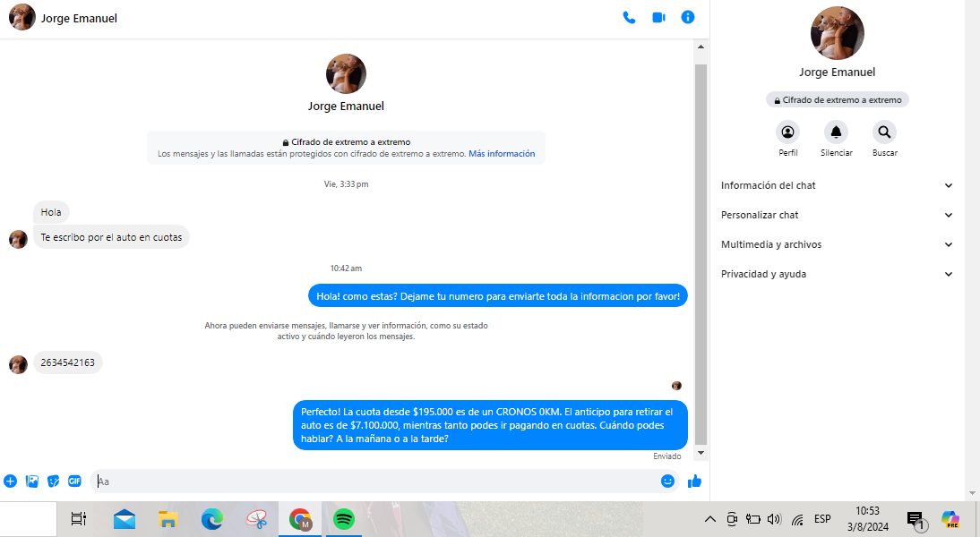
Task: Select the 2634542163 phone number message
Action: point(67,362)
